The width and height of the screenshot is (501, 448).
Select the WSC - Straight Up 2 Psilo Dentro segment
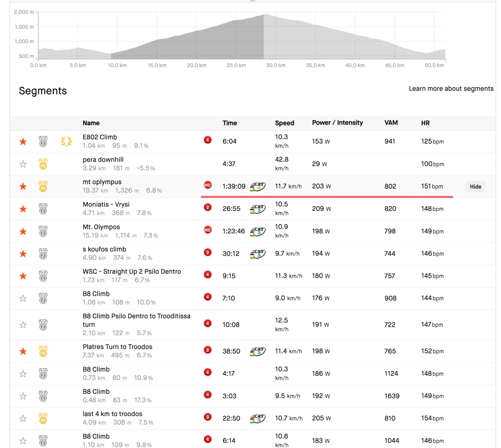[132, 272]
